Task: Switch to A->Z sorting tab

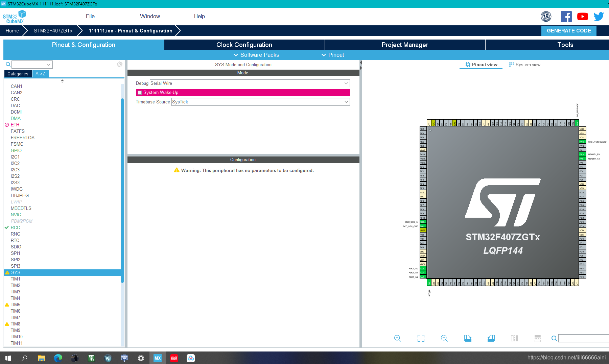Action: (40, 74)
